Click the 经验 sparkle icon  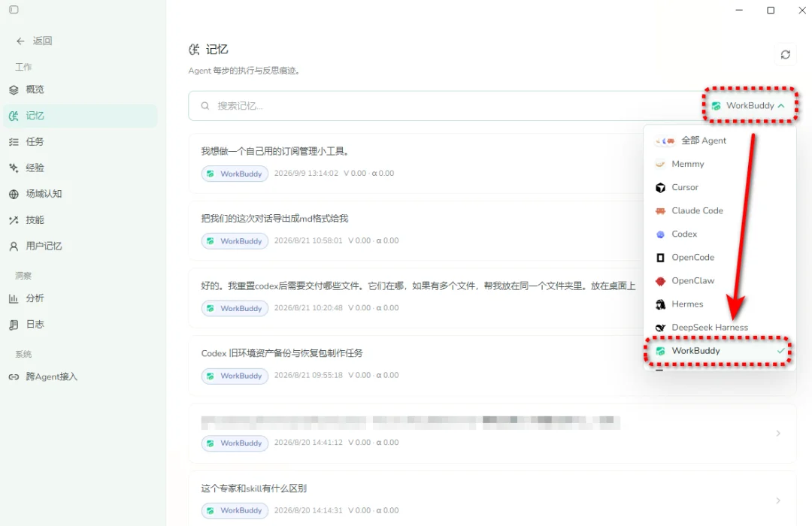14,168
